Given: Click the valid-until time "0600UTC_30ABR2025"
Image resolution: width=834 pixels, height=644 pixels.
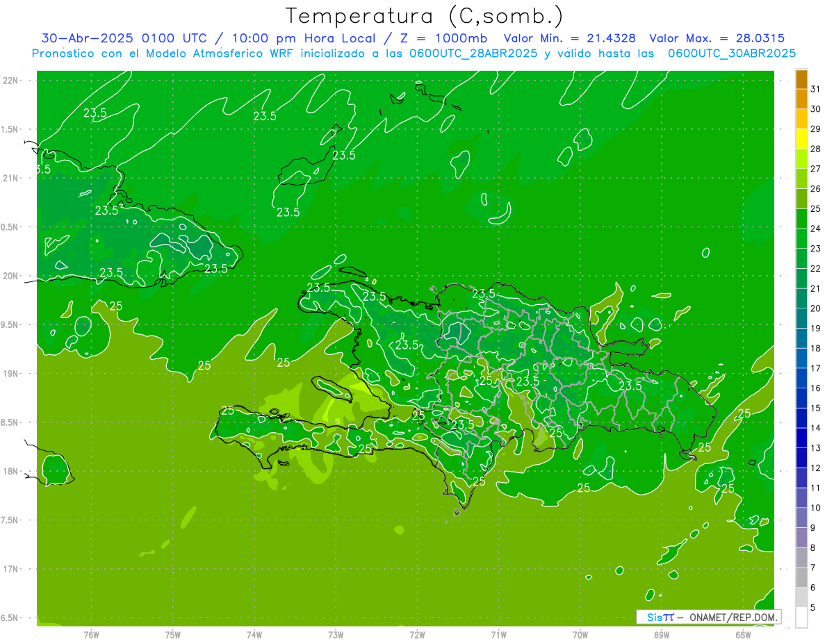Looking at the screenshot, I should pos(732,53).
